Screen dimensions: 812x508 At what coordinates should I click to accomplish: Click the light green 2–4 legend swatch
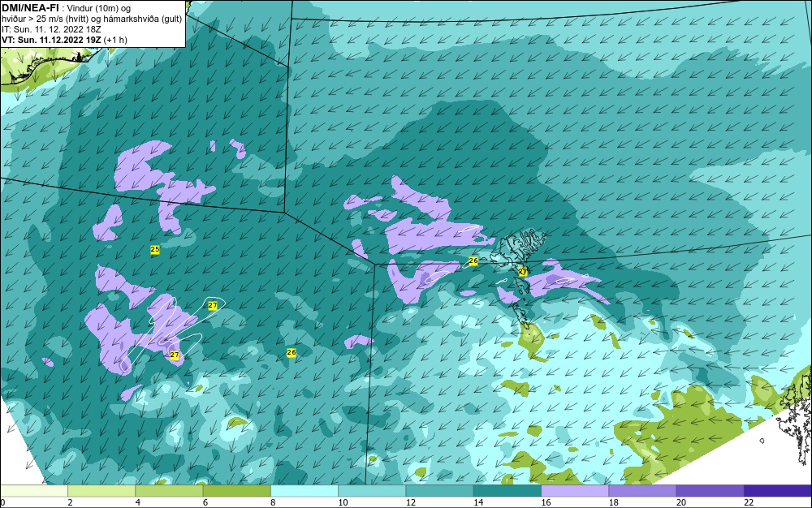click(x=101, y=491)
